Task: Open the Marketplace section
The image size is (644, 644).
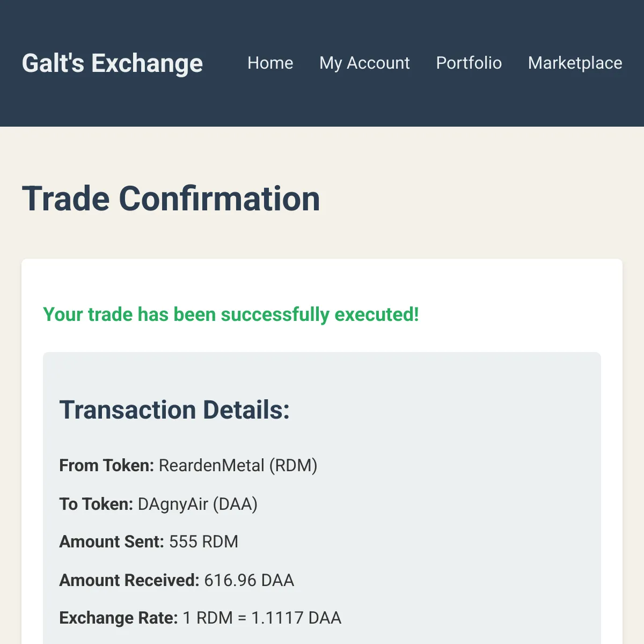Action: click(575, 63)
